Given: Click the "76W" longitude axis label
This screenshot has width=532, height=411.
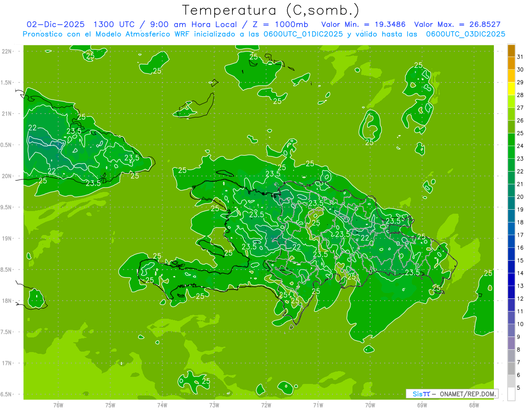Looking at the screenshot, I should (x=58, y=405).
